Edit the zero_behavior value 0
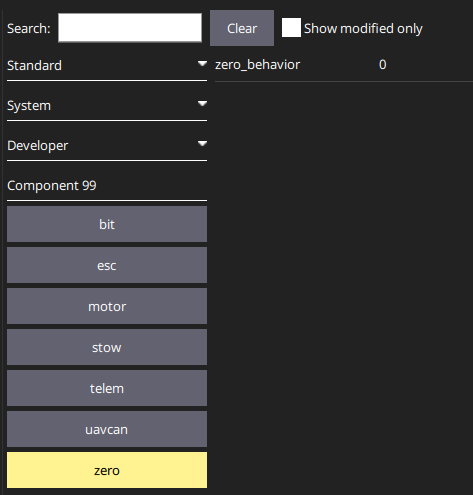The width and height of the screenshot is (473, 495). pos(382,64)
